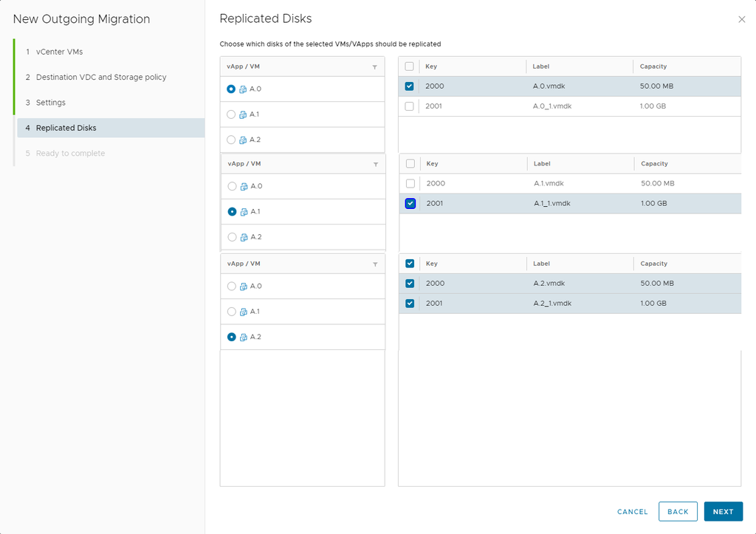Untick the A.1_1.vmdk disk checkbox
The height and width of the screenshot is (534, 756).
410,204
